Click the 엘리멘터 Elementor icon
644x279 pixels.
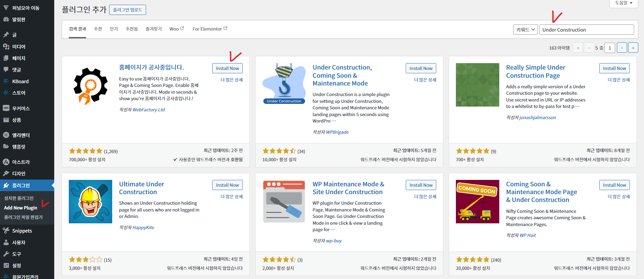coord(6,135)
